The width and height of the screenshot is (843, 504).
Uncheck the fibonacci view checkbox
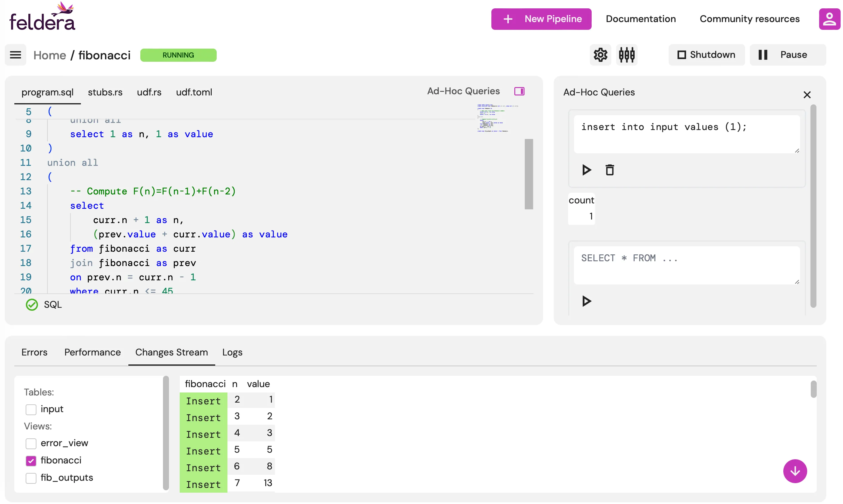31,460
